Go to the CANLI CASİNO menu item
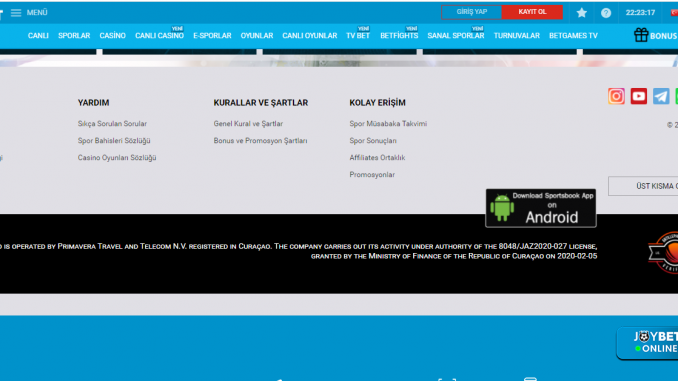Image resolution: width=678 pixels, height=381 pixels. (x=159, y=36)
